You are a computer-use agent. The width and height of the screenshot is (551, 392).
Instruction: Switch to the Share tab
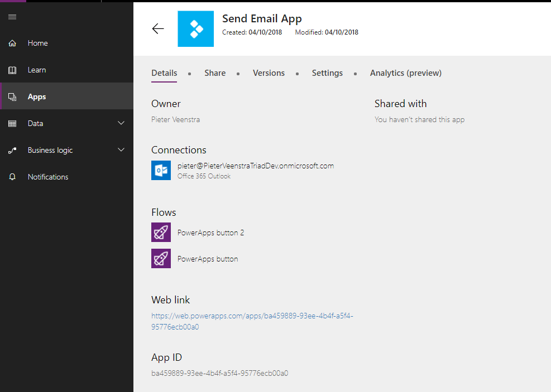(x=215, y=73)
